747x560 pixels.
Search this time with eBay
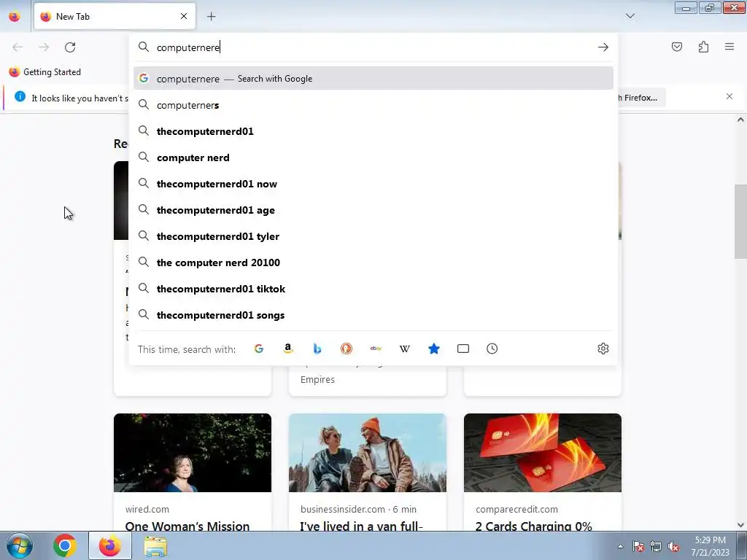376,349
